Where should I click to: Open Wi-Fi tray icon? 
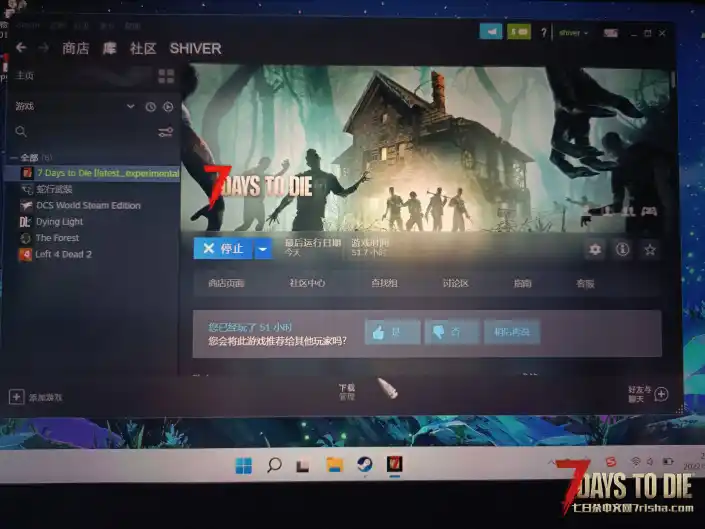(x=635, y=462)
